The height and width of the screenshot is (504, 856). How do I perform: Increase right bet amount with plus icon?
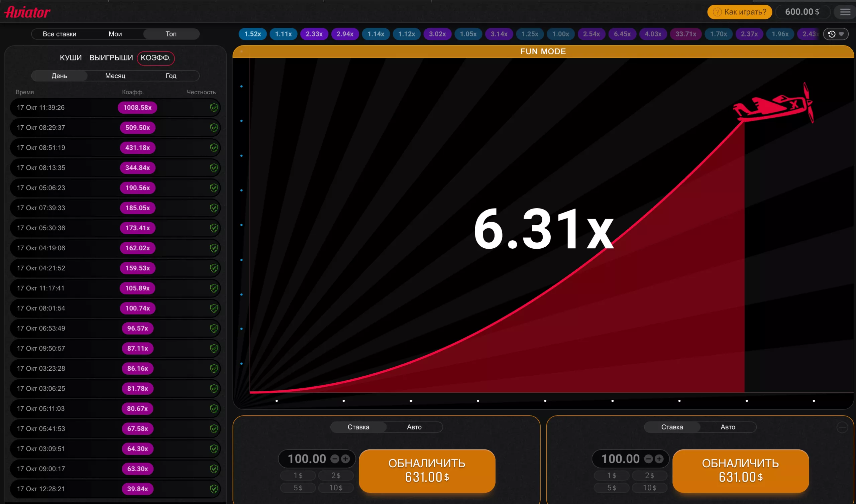pos(659,459)
